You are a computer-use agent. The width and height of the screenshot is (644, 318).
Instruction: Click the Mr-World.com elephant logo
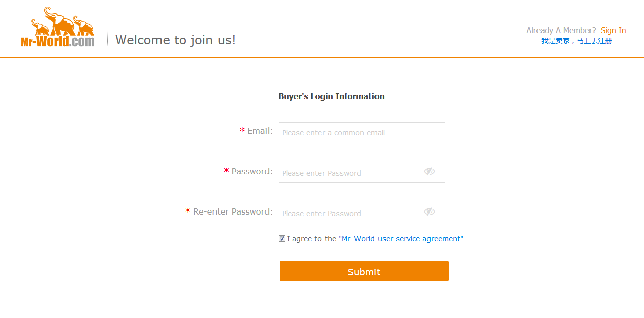pyautogui.click(x=58, y=28)
